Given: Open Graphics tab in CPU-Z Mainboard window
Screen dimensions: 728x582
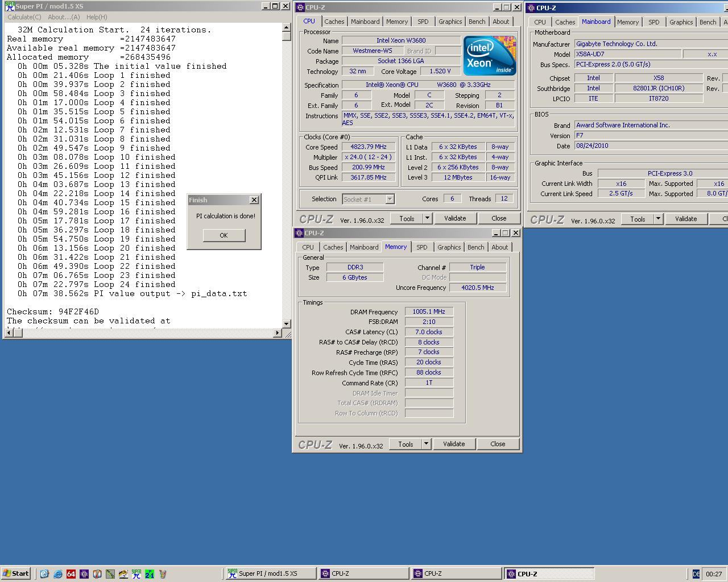Looking at the screenshot, I should point(681,22).
